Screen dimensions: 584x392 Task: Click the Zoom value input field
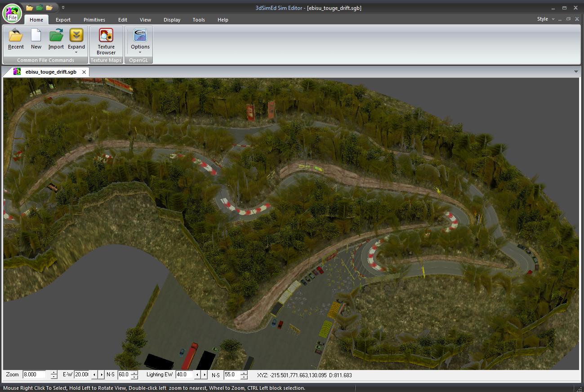(35, 374)
